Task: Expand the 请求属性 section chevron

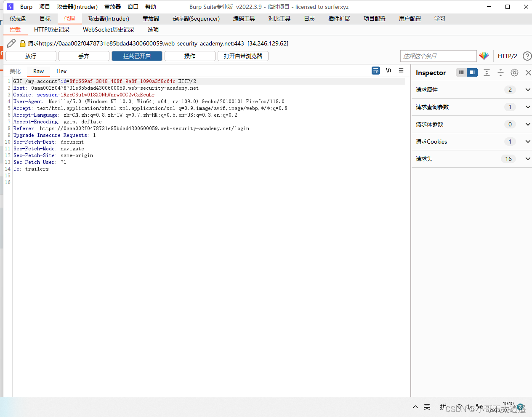Action: (x=528, y=90)
